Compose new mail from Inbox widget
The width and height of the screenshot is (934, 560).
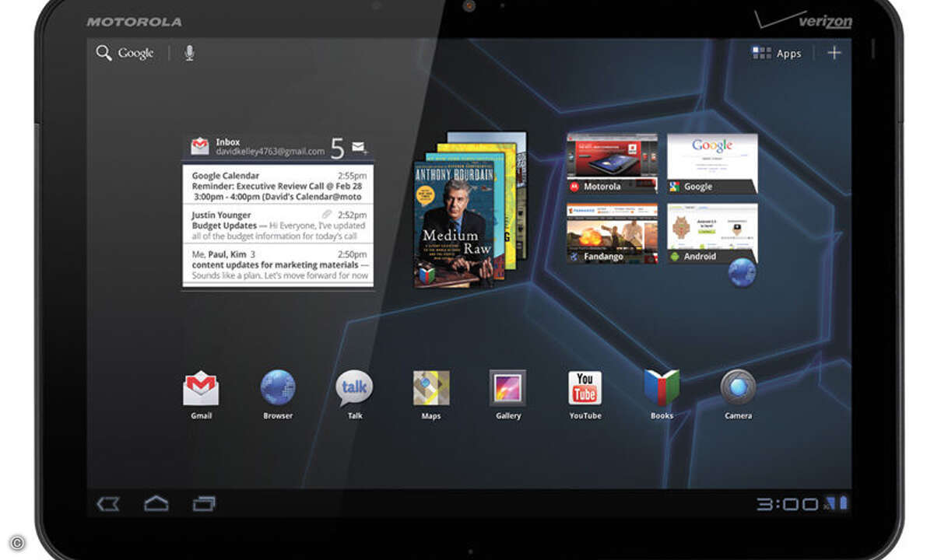[360, 147]
